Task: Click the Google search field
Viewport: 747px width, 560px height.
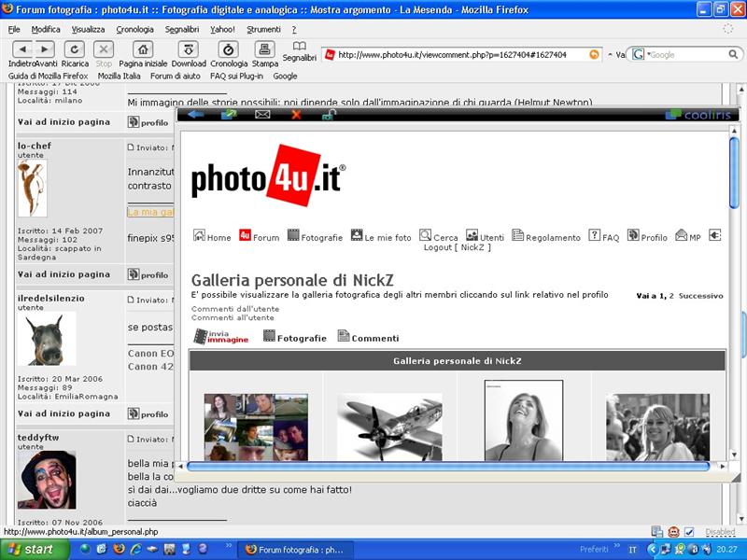Action: (x=686, y=55)
